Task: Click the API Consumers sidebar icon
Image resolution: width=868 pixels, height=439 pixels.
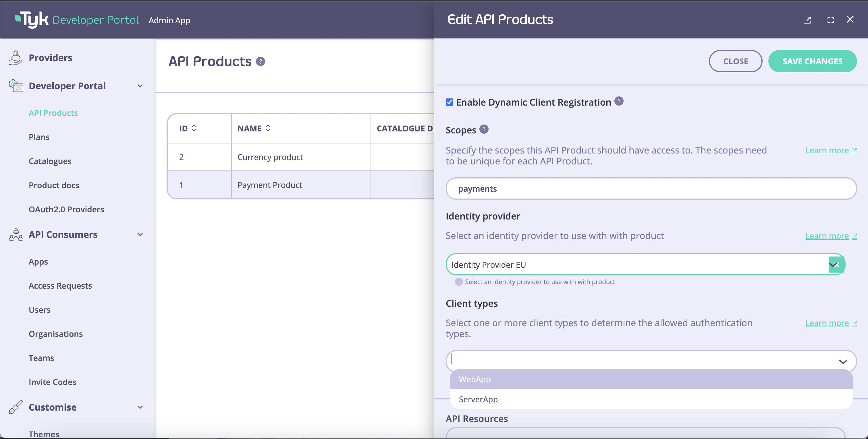Action: click(x=16, y=235)
